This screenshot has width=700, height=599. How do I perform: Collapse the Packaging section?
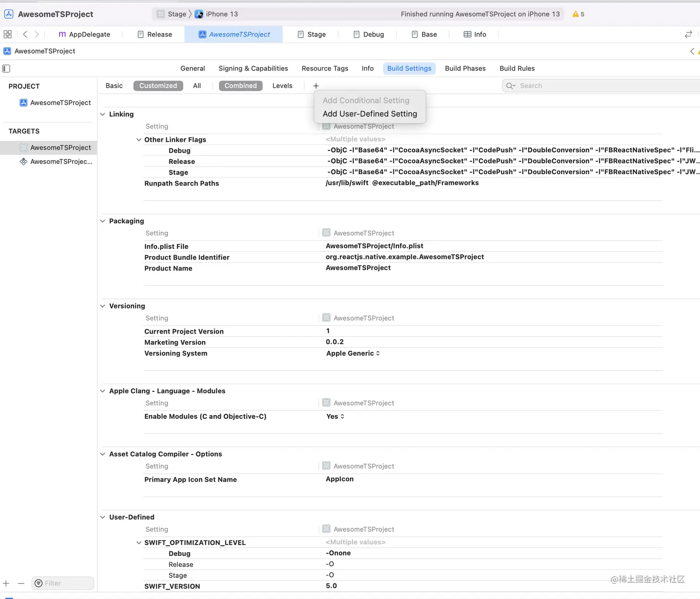[x=103, y=221]
